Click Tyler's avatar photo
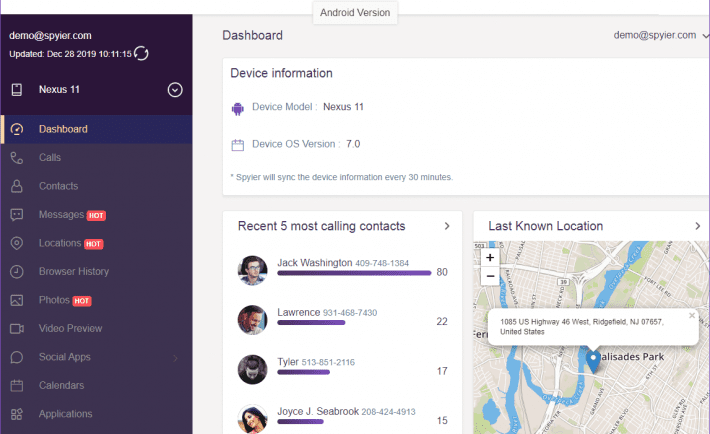Image resolution: width=710 pixels, height=434 pixels. [252, 370]
